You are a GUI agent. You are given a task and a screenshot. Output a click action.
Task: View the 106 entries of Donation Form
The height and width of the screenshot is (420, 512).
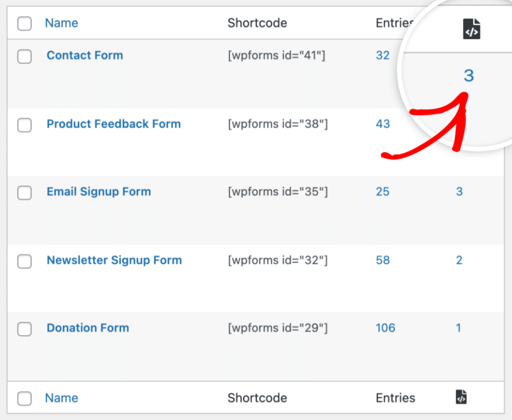(x=385, y=328)
